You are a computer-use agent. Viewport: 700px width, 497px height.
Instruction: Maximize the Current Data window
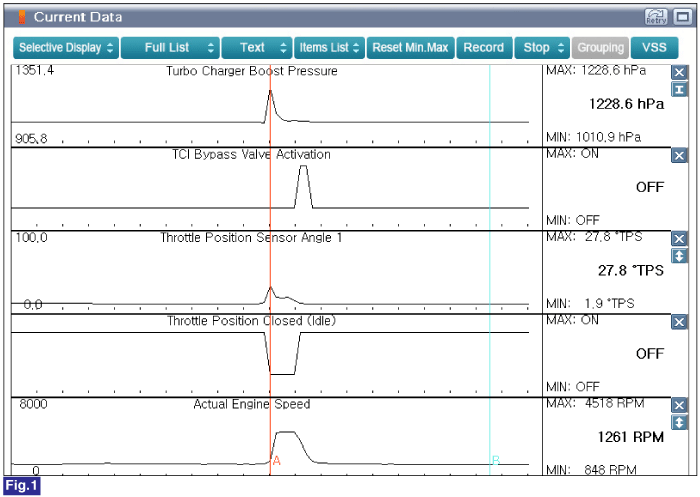click(682, 17)
